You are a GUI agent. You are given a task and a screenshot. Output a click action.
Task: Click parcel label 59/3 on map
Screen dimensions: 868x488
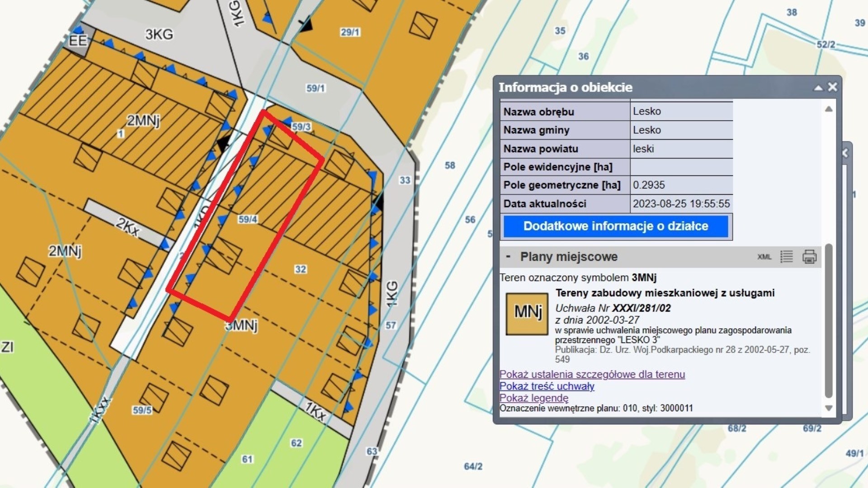tap(301, 127)
